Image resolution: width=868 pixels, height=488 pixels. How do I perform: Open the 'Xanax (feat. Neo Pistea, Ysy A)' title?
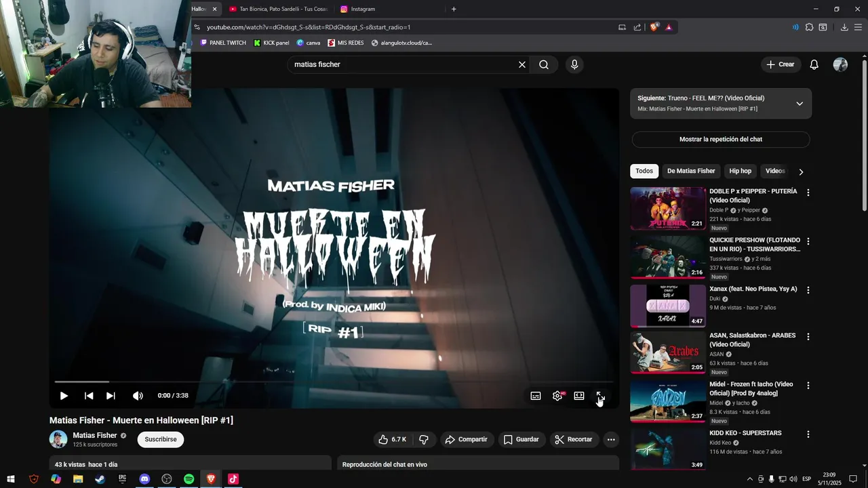click(753, 289)
